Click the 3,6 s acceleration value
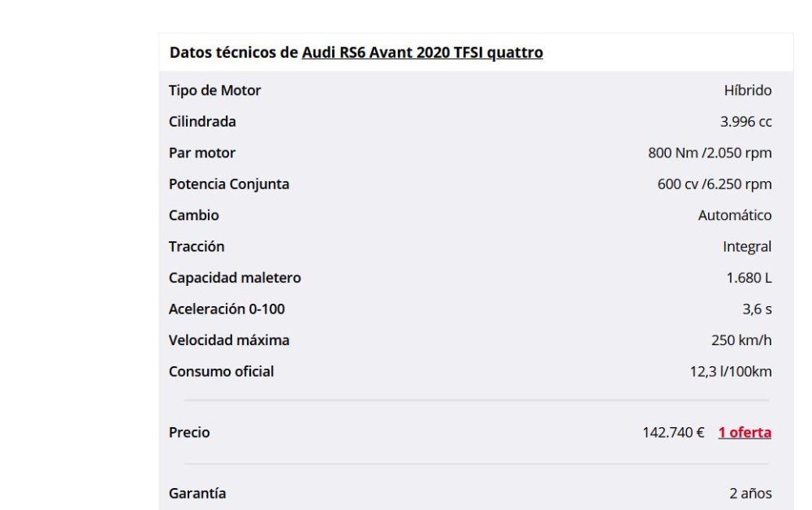Screen dimensions: 812x510 tap(757, 309)
